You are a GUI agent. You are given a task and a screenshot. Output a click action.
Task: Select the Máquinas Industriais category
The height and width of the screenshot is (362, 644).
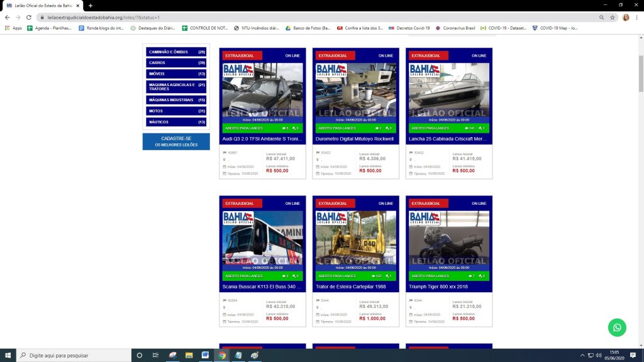coord(176,100)
